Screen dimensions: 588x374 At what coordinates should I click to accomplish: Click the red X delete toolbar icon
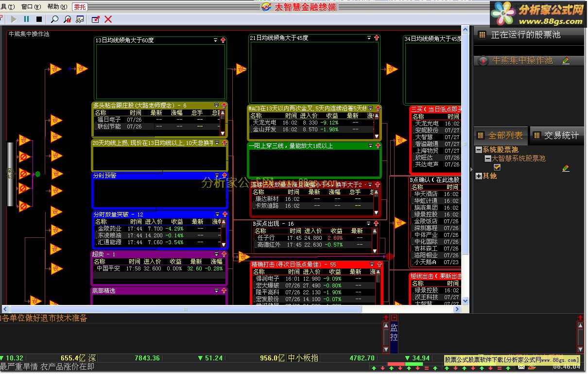108,19
